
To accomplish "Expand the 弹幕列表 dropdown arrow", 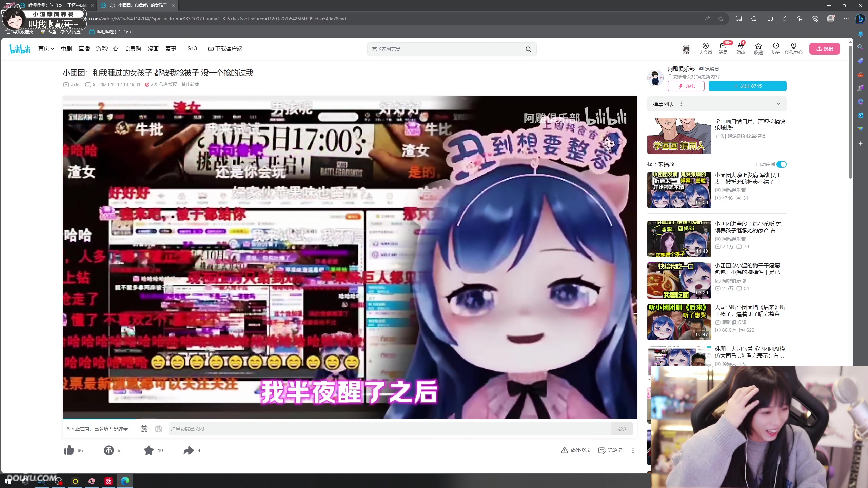I will (x=778, y=104).
